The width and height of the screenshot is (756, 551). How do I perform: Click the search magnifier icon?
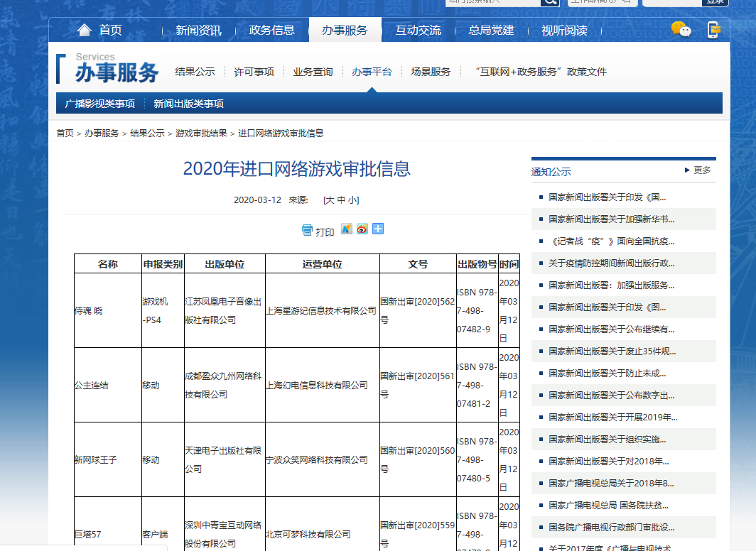click(x=550, y=3)
